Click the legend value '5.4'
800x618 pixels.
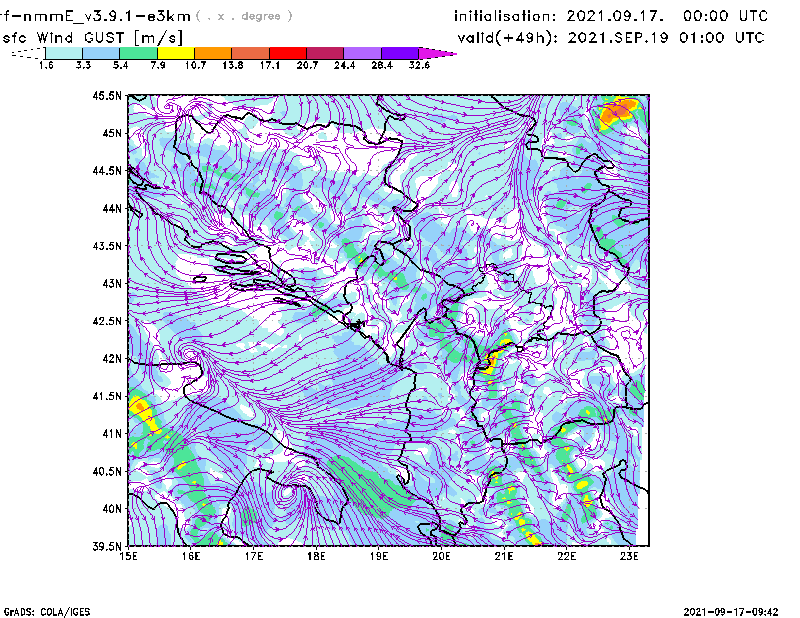[x=120, y=65]
